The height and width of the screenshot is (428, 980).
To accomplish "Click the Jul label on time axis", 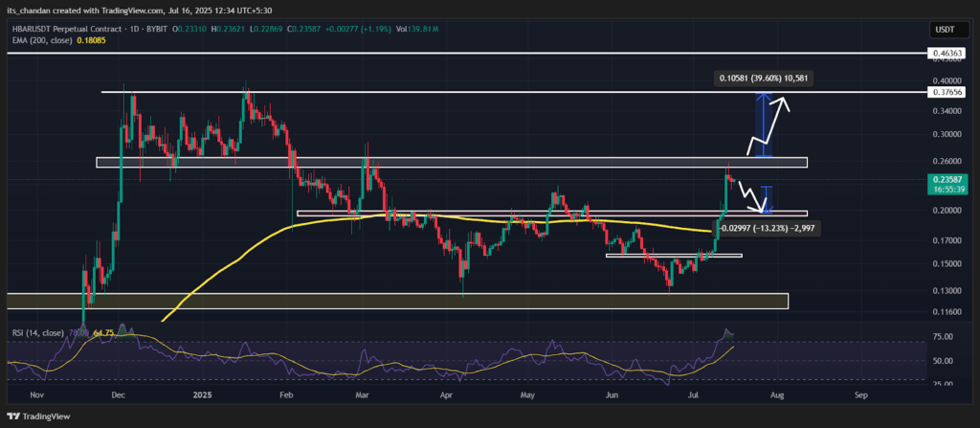I will 694,396.
